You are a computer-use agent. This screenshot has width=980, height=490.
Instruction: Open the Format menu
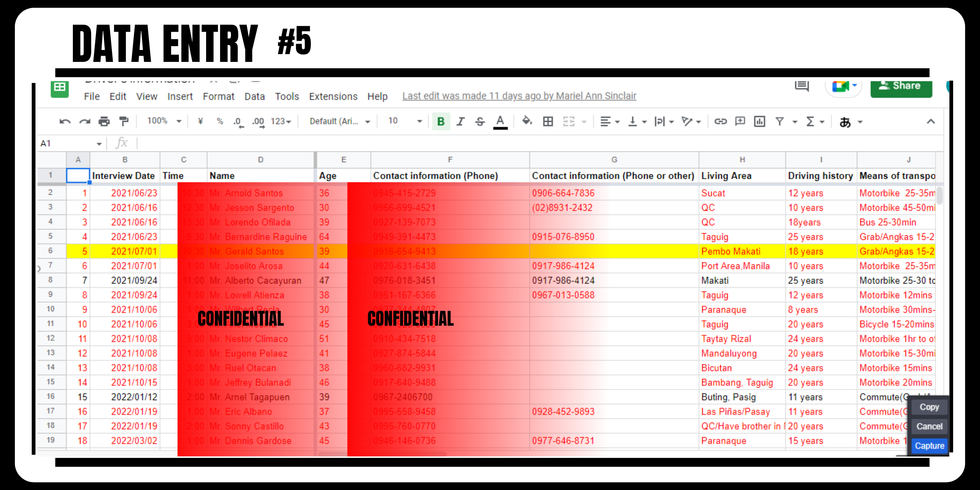pyautogui.click(x=218, y=97)
